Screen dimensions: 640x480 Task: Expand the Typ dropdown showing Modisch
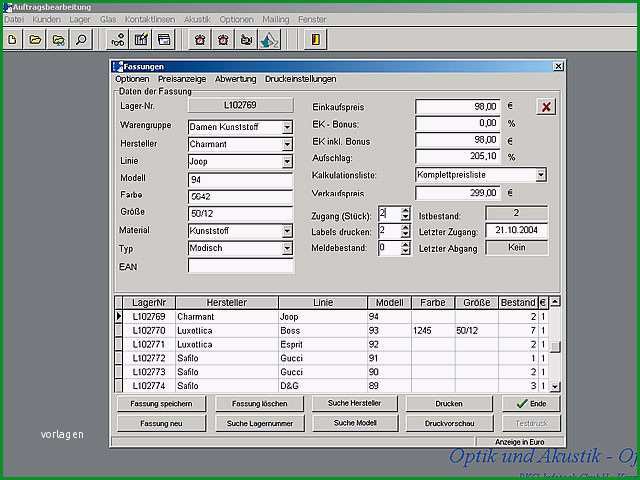click(x=287, y=248)
